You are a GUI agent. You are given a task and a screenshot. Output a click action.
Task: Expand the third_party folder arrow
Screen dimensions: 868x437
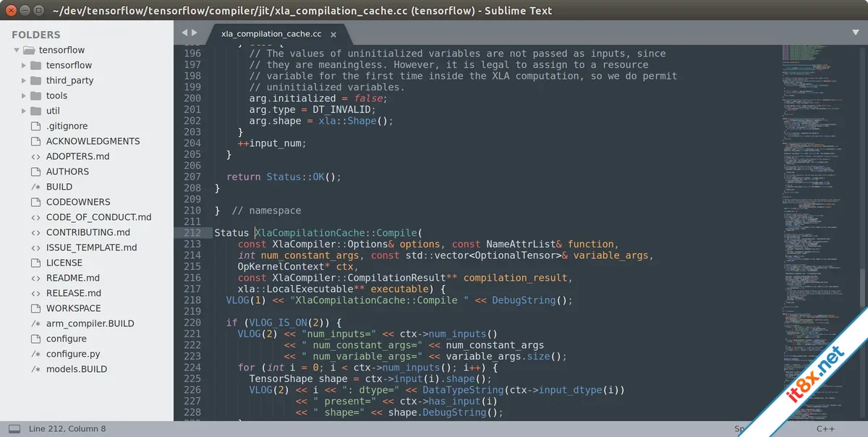pos(24,80)
